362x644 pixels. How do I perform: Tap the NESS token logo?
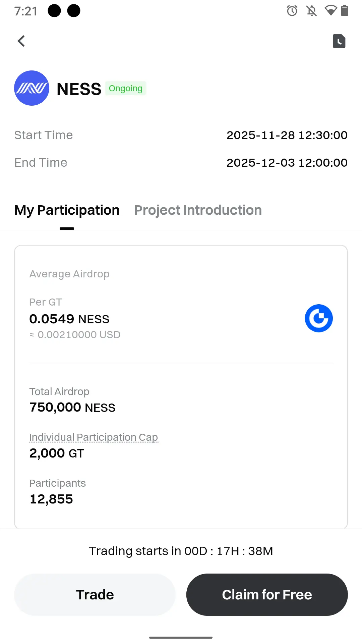[x=32, y=88]
